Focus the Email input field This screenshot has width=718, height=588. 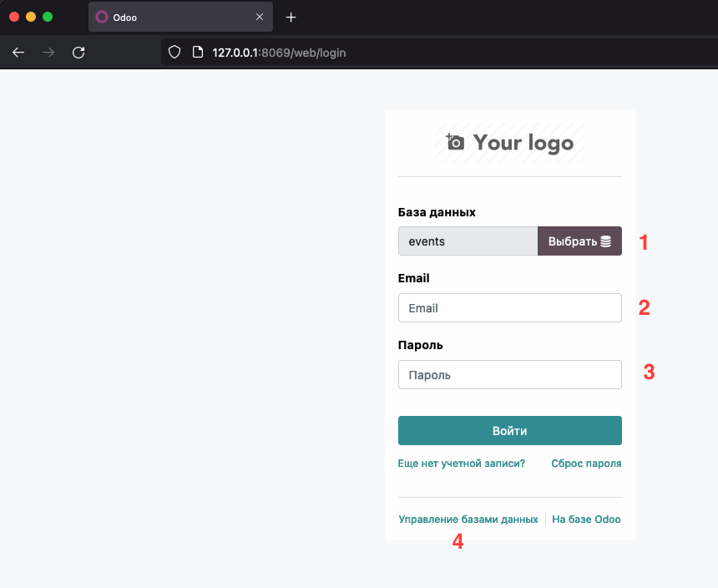[x=509, y=308]
